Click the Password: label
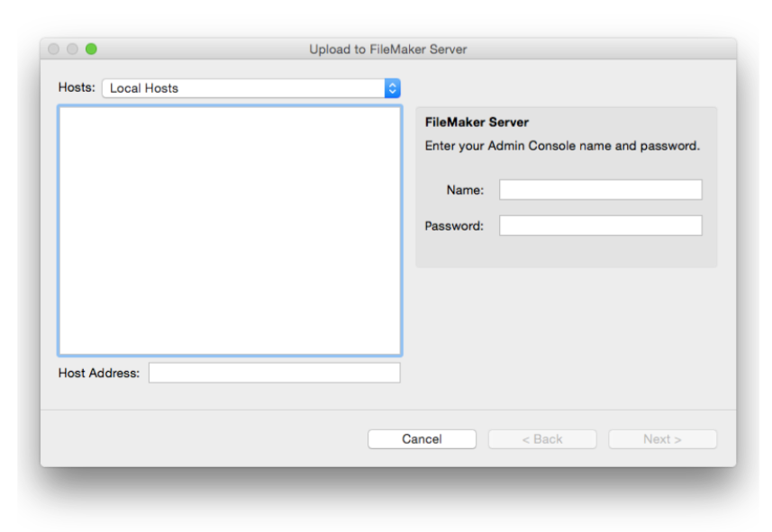Image resolution: width=772 pixels, height=532 pixels. pos(454,226)
